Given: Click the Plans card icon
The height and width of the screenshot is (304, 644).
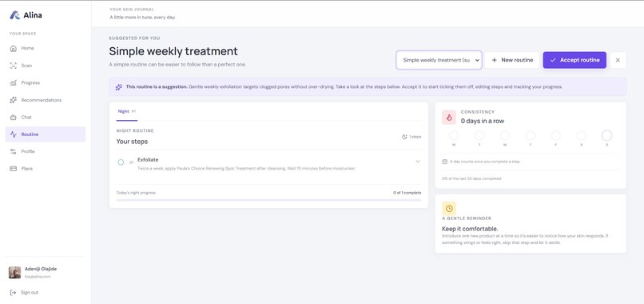Looking at the screenshot, I should click(x=13, y=169).
